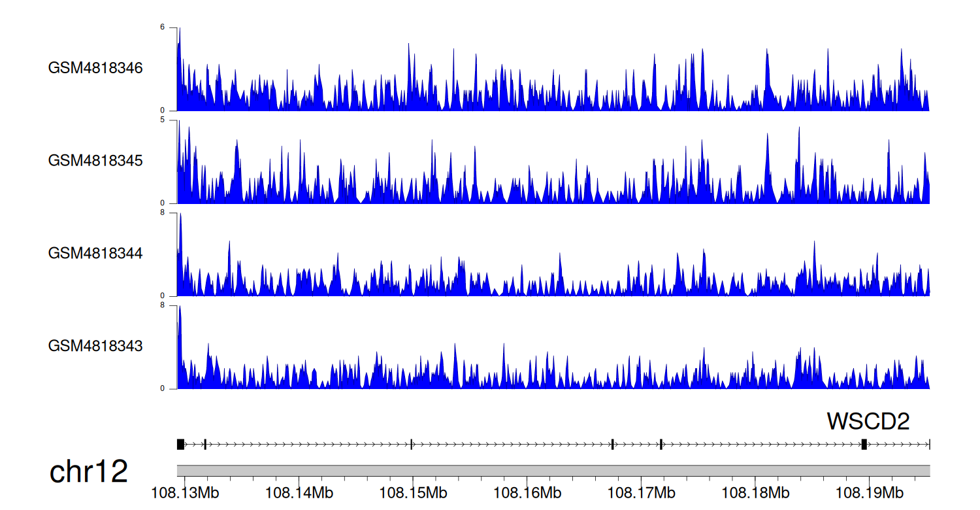Image resolution: width=980 pixels, height=510 pixels.
Task: Click the GSM4818344 track name
Action: pyautogui.click(x=95, y=253)
